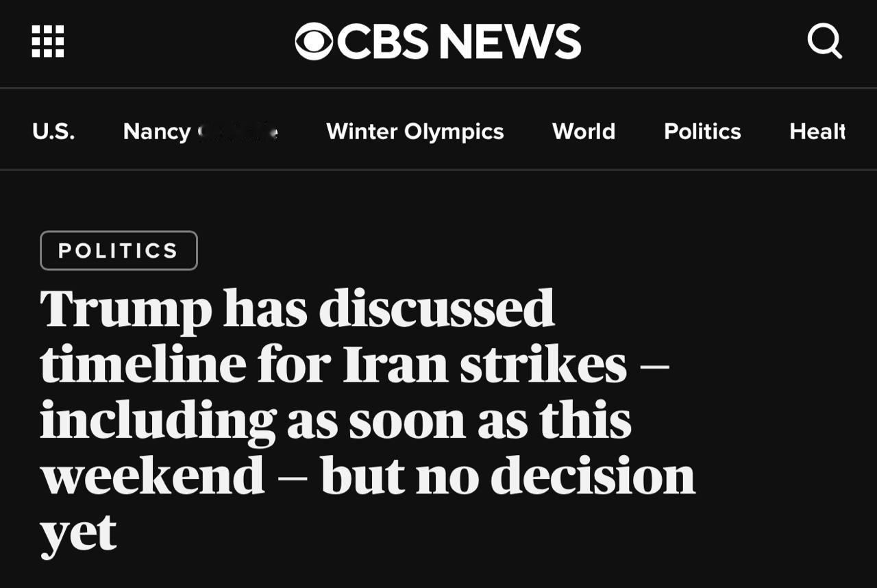The height and width of the screenshot is (588, 877).
Task: Navigate to Politics in the nav bar
Action: [x=702, y=131]
